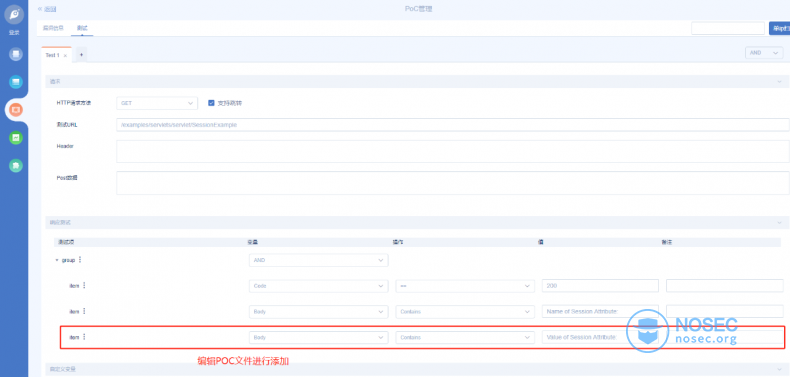The image size is (790, 377).
Task: Open the login avatar icon in sidebar
Action: point(14,15)
